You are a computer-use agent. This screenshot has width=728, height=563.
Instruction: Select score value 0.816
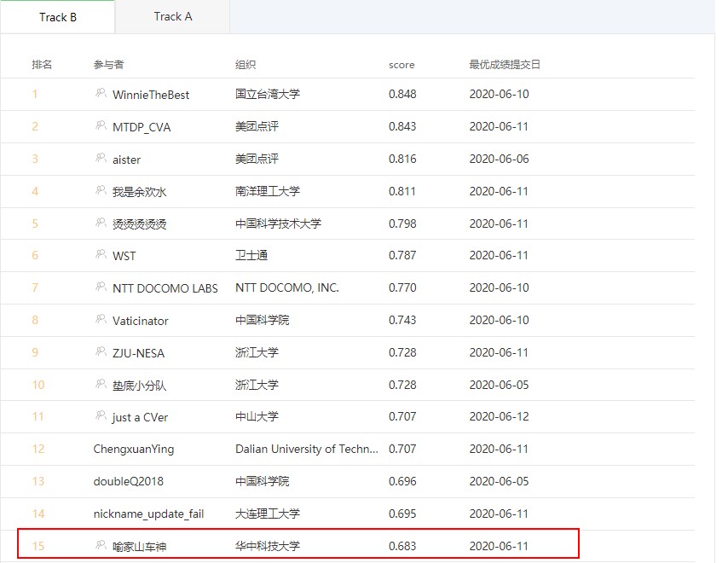click(x=402, y=159)
